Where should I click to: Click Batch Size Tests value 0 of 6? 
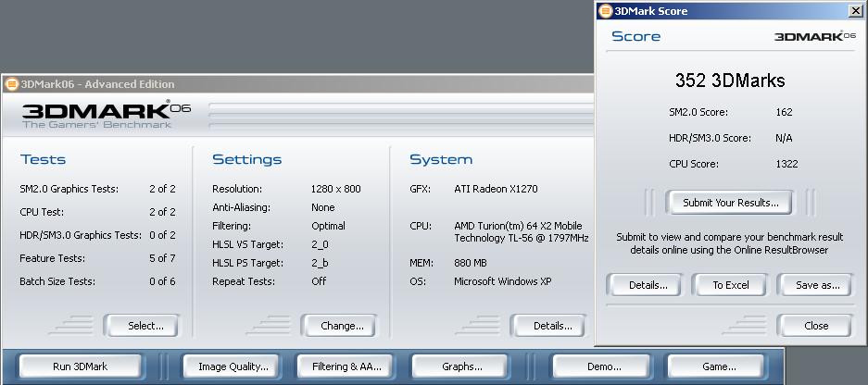(x=162, y=281)
